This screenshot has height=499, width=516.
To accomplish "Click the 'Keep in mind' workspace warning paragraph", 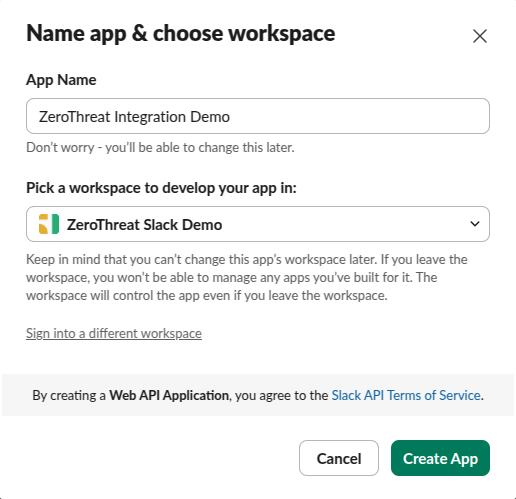I will pyautogui.click(x=247, y=277).
